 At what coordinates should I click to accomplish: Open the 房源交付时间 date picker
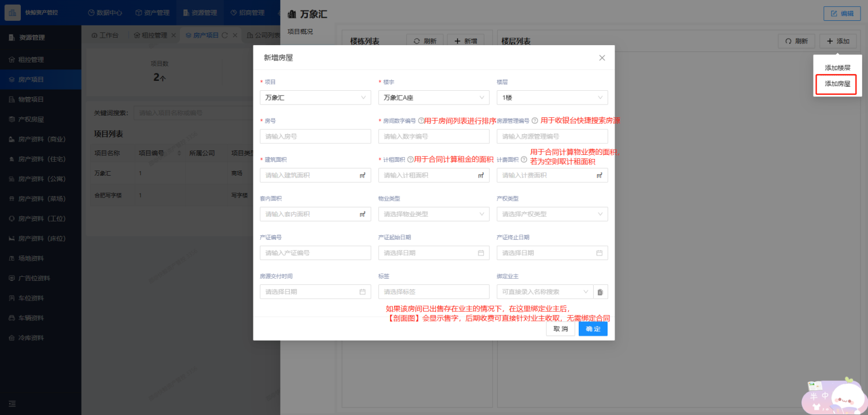315,292
